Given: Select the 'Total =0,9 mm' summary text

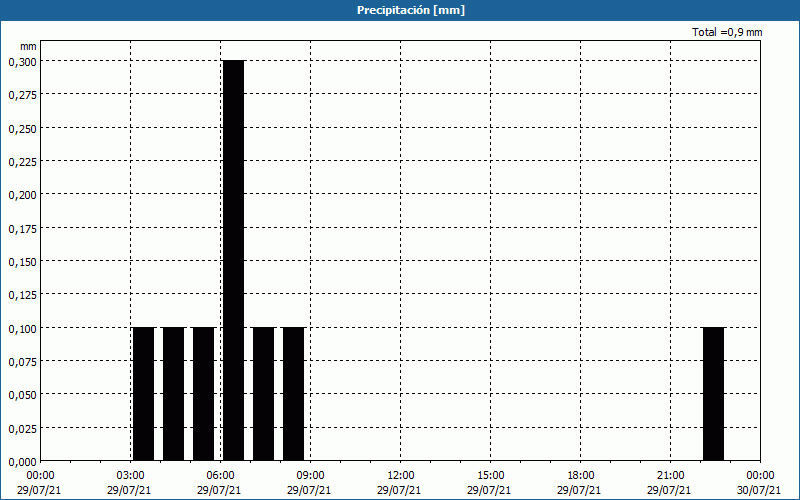Looking at the screenshot, I should click(727, 32).
